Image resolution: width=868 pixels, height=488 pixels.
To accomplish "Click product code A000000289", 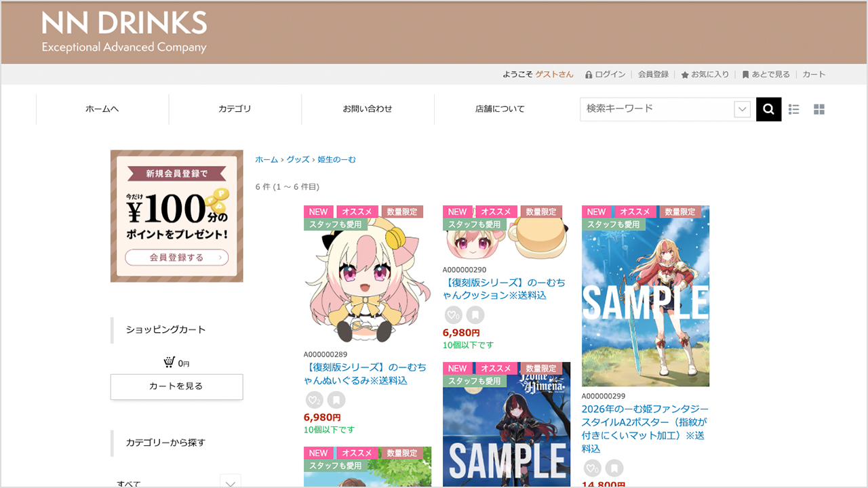I will point(325,354).
